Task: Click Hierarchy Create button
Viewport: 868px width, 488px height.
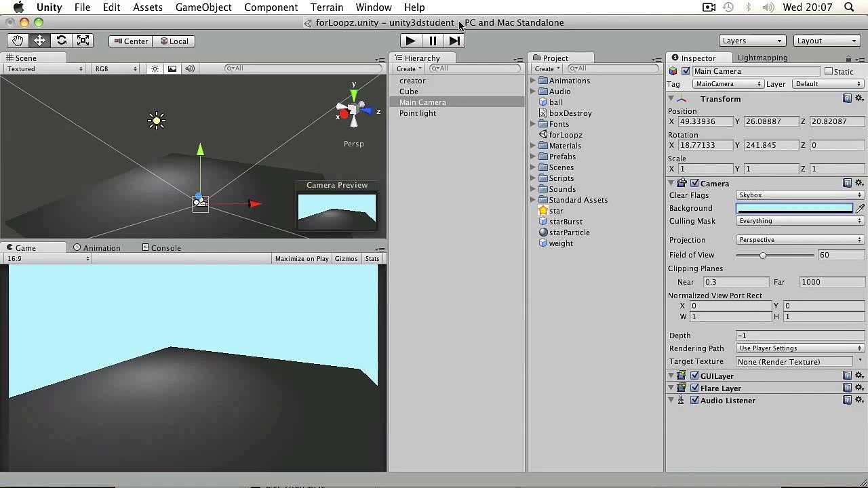Action: coord(409,68)
